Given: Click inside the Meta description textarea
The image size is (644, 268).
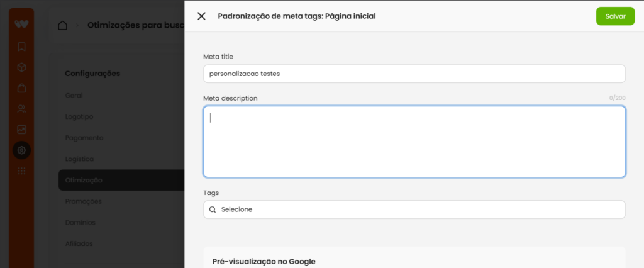Looking at the screenshot, I should 414,142.
